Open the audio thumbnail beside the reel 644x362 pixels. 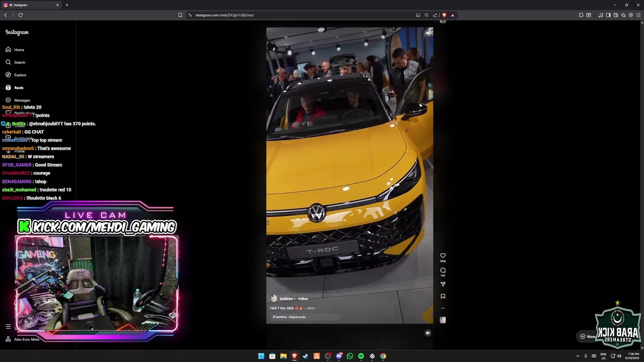(x=443, y=320)
